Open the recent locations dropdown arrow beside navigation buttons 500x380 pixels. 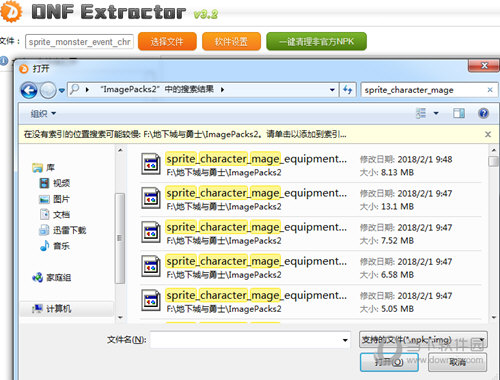[x=62, y=90]
